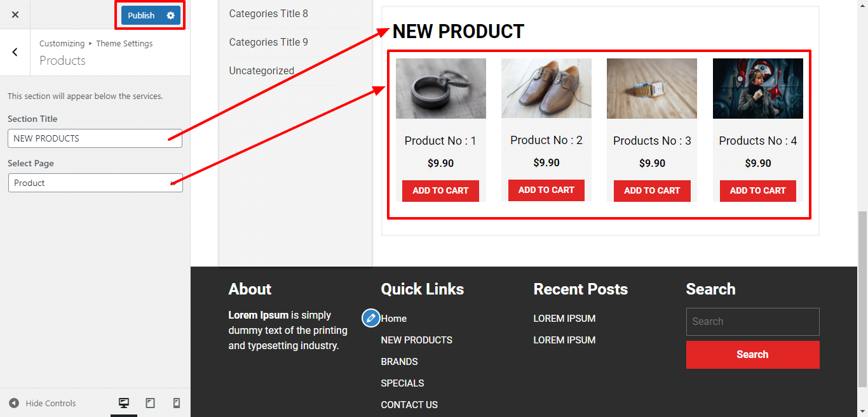Click the footer Search input field
This screenshot has width=868, height=417.
point(752,322)
